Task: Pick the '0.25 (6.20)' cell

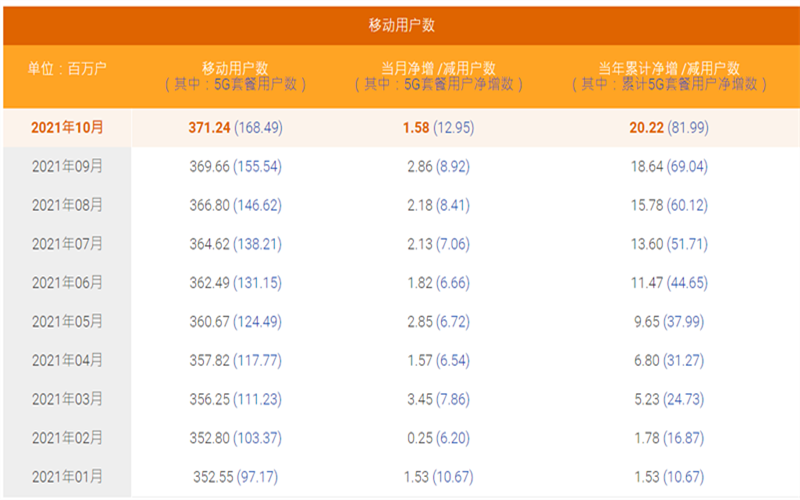Action: tap(439, 438)
